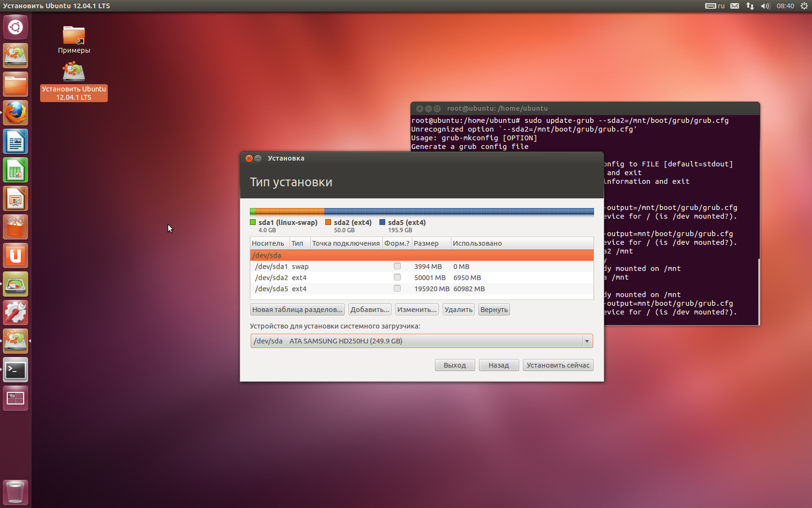812x508 pixels.
Task: Open the messaging envelope indicator
Action: click(735, 6)
